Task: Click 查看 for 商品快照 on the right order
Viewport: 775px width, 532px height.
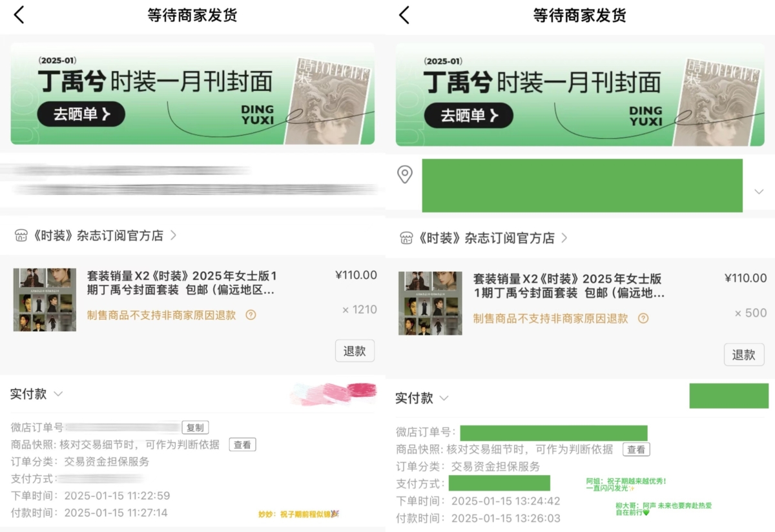Action: [635, 449]
